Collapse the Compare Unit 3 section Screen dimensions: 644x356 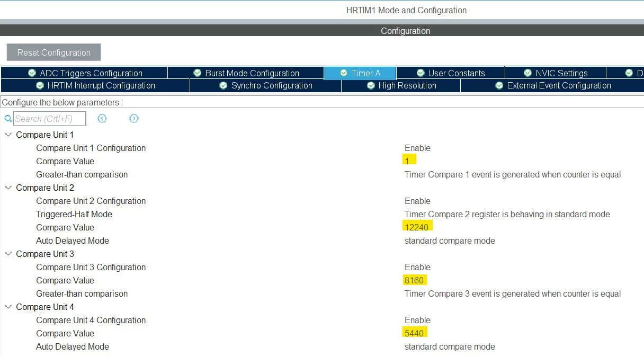[x=8, y=254]
